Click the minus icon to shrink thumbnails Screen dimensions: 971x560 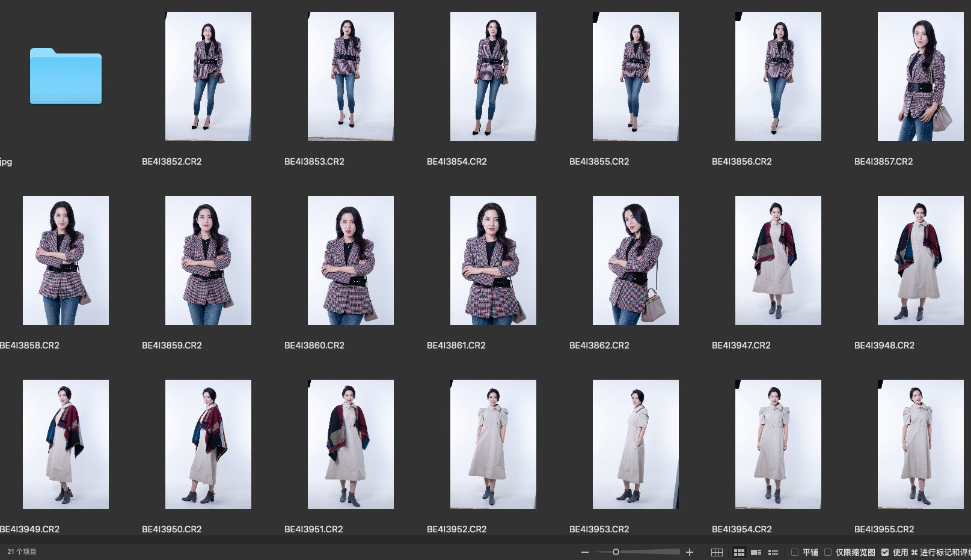[x=584, y=552]
